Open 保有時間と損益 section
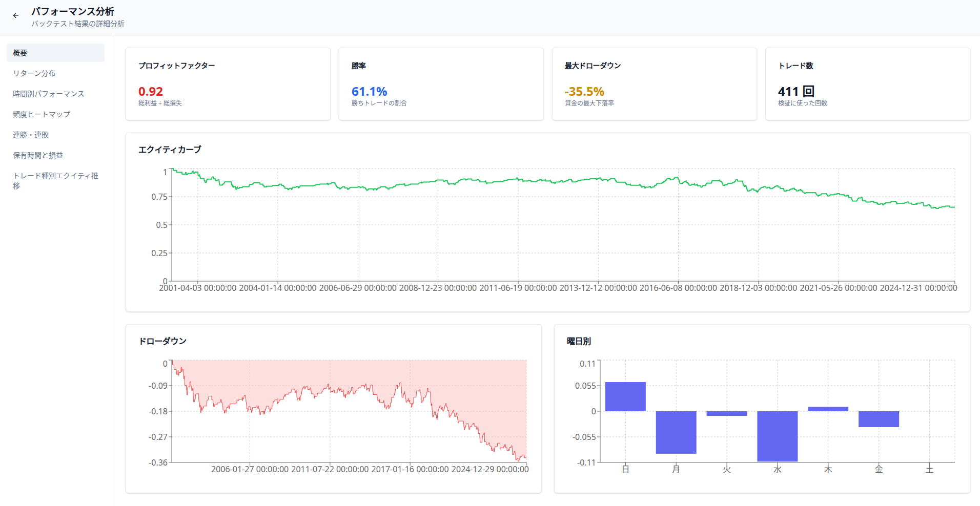 [x=38, y=155]
